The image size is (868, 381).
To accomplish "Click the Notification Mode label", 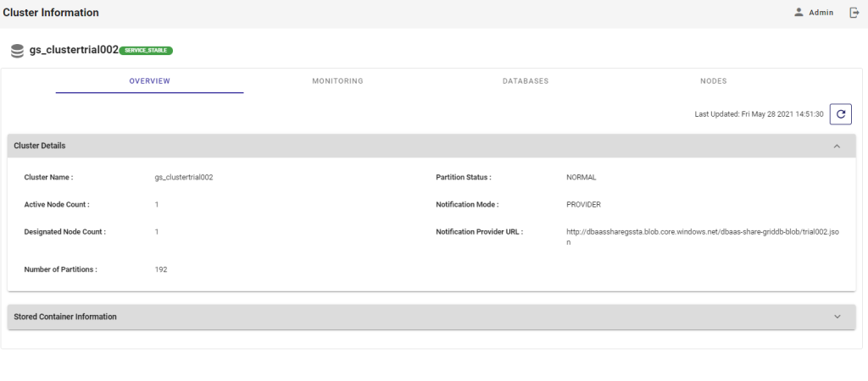I will [x=467, y=205].
